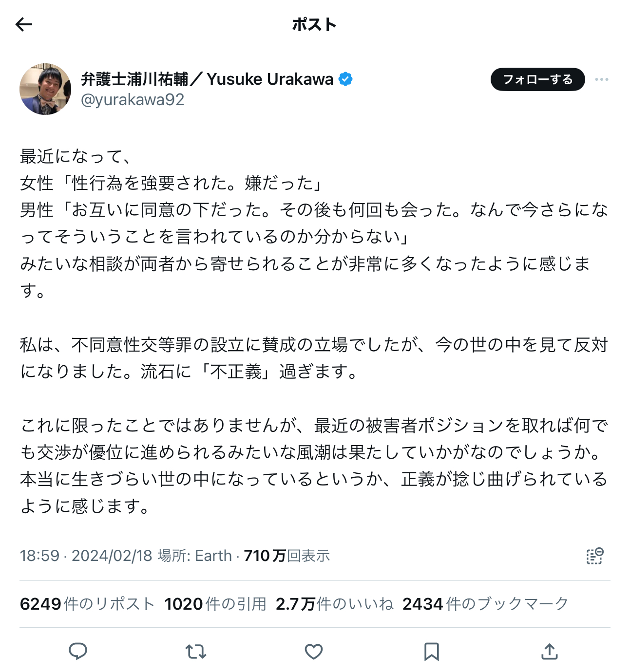View the 2.7万 likes list
The image size is (630, 672).
(x=334, y=604)
